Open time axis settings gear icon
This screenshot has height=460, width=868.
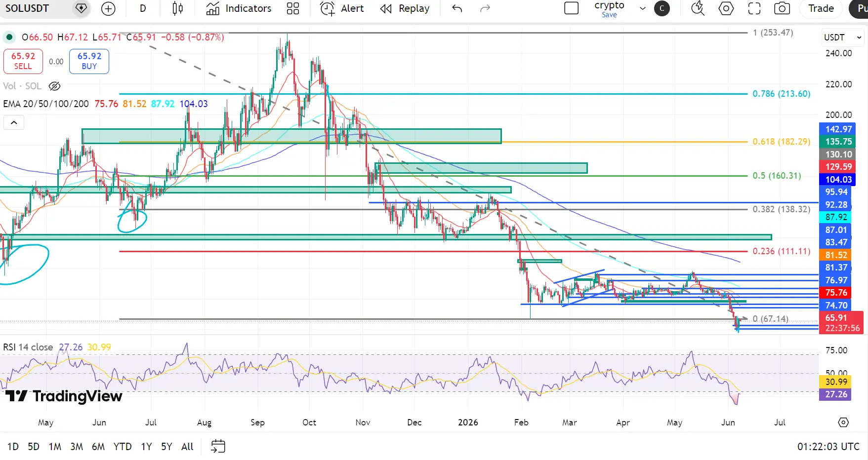(x=843, y=422)
